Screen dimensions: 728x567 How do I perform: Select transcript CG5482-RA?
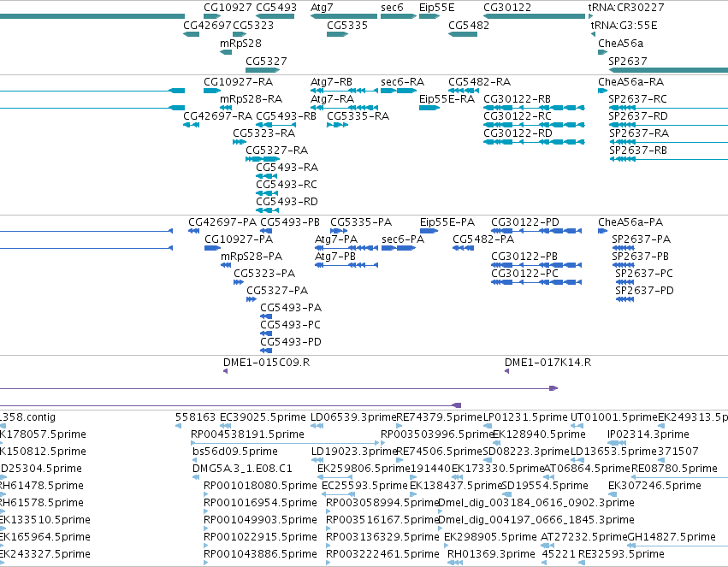click(x=480, y=82)
